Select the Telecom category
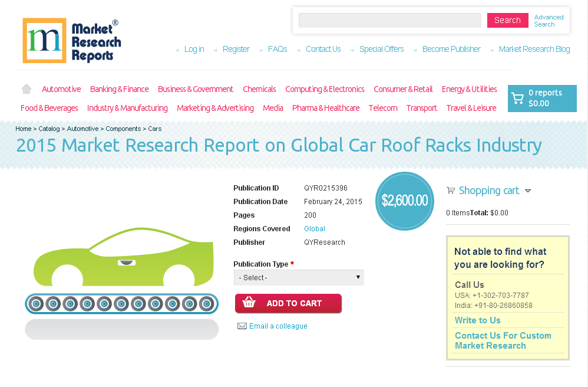This screenshot has width=588, height=387. pos(383,108)
